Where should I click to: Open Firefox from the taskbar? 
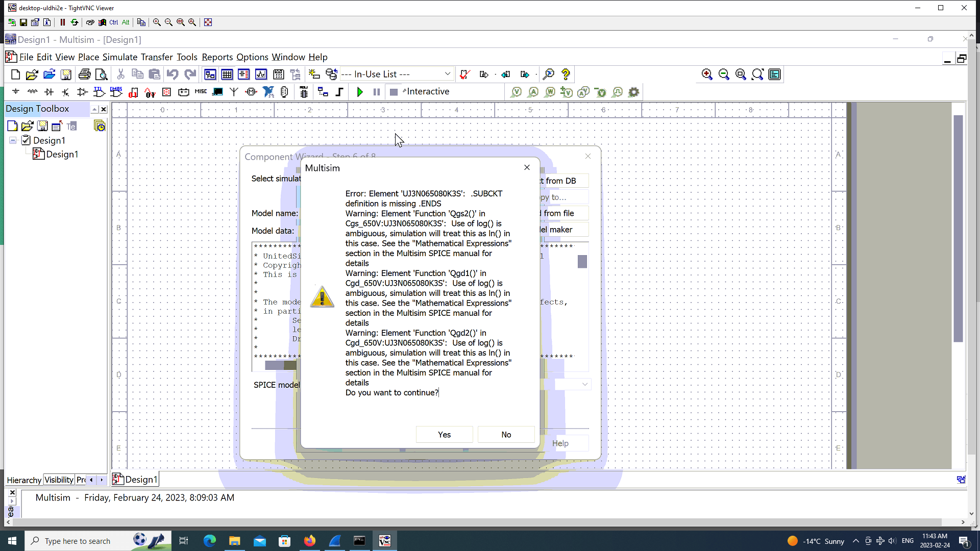point(309,541)
